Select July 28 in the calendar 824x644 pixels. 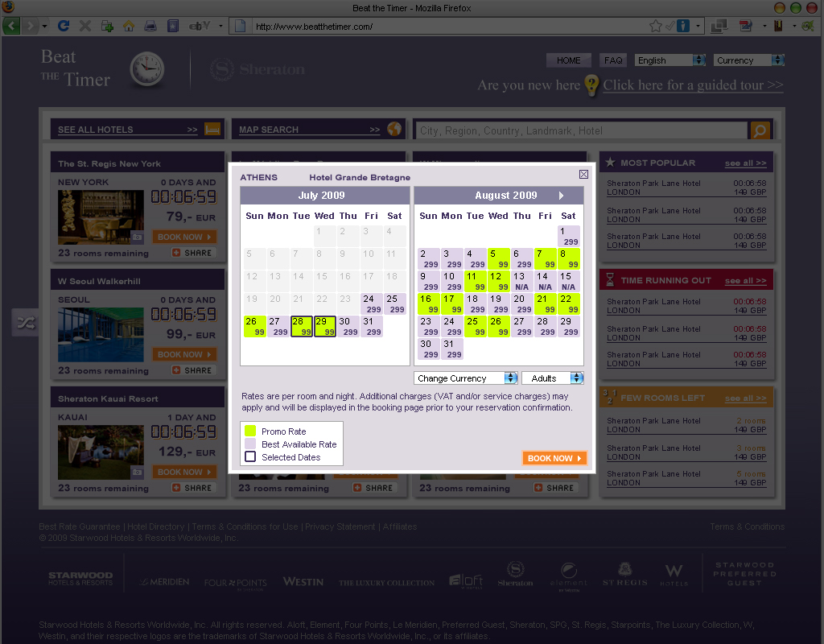302,326
